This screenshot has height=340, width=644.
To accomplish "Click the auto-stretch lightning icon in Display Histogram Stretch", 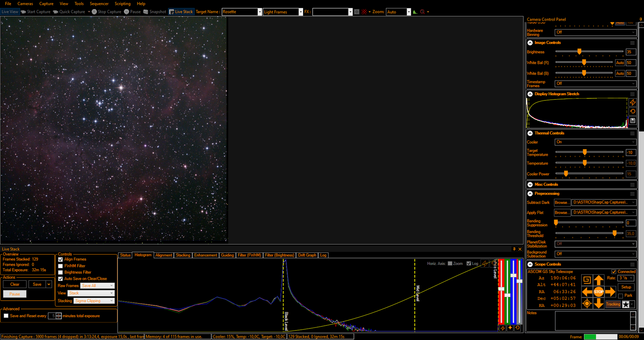I will (632, 103).
